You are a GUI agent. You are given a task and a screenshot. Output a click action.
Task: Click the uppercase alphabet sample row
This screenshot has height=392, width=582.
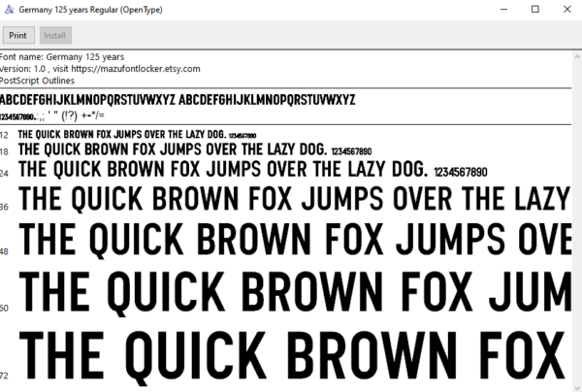178,100
